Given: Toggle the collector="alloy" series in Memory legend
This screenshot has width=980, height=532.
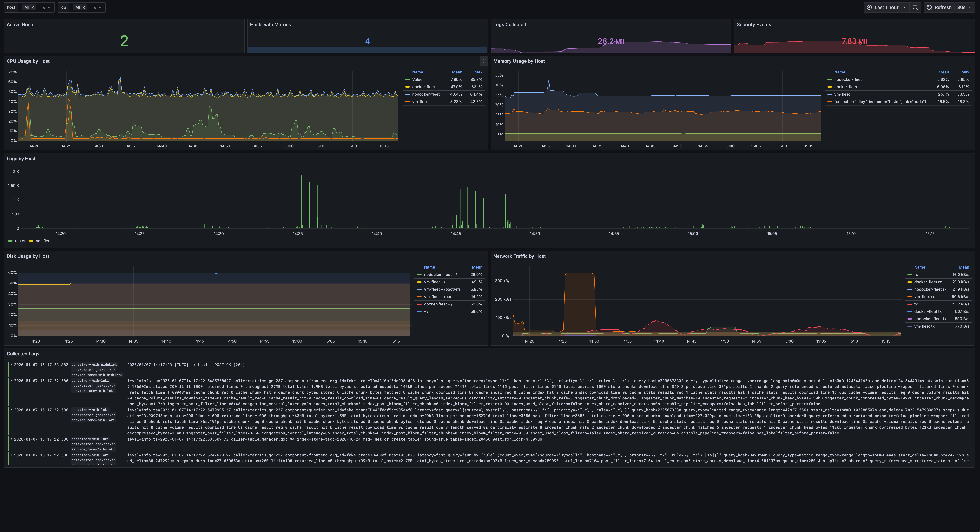Looking at the screenshot, I should point(880,102).
